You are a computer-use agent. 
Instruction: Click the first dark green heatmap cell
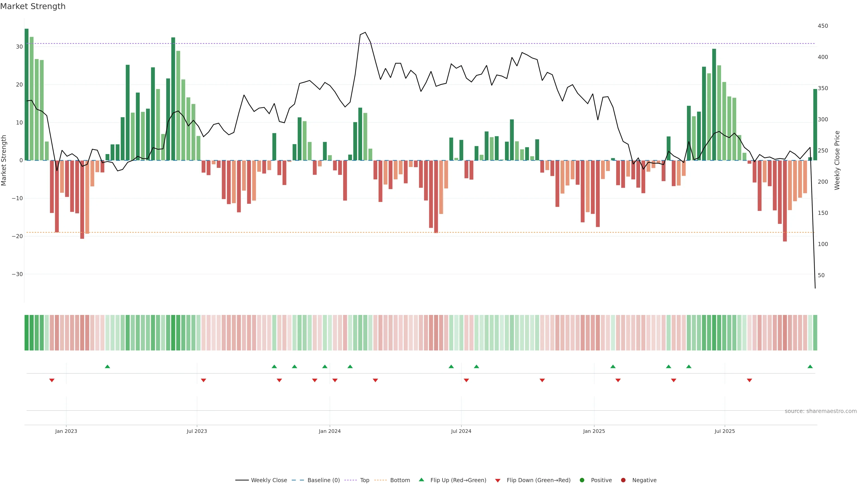pyautogui.click(x=27, y=333)
